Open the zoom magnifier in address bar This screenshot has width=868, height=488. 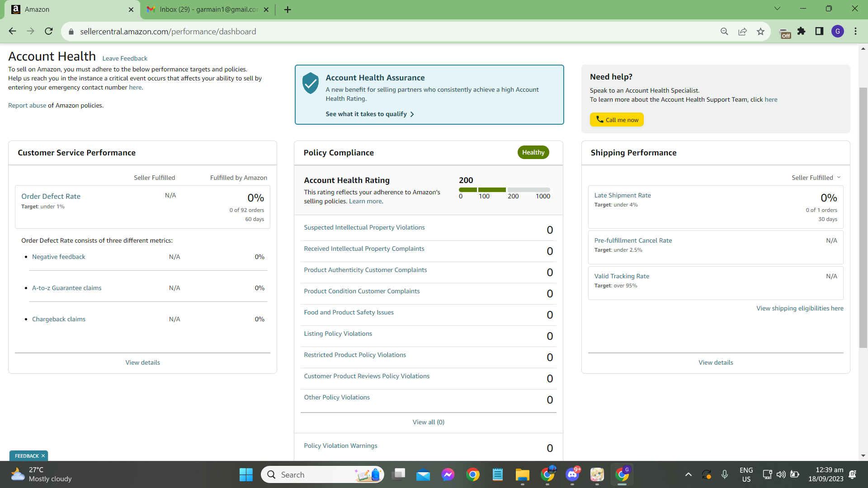(x=724, y=31)
